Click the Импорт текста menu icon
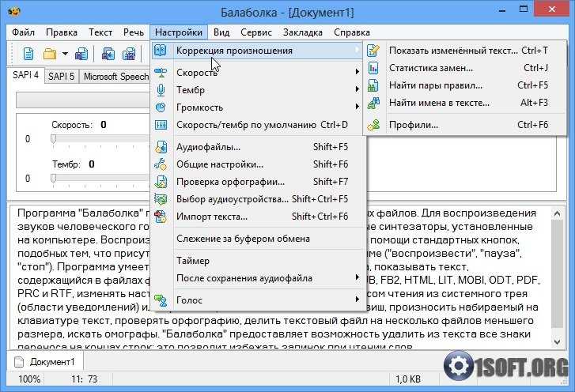Image resolution: width=575 pixels, height=392 pixels. 161,217
